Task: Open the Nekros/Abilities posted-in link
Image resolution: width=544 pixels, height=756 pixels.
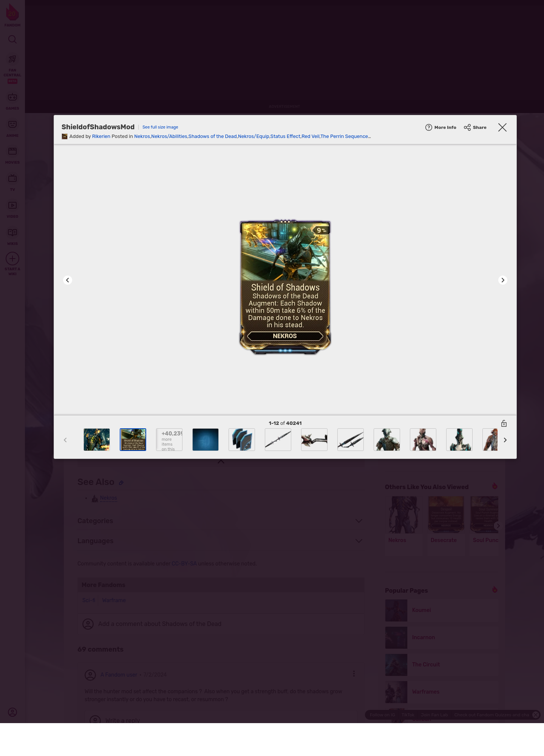Action: click(x=169, y=136)
